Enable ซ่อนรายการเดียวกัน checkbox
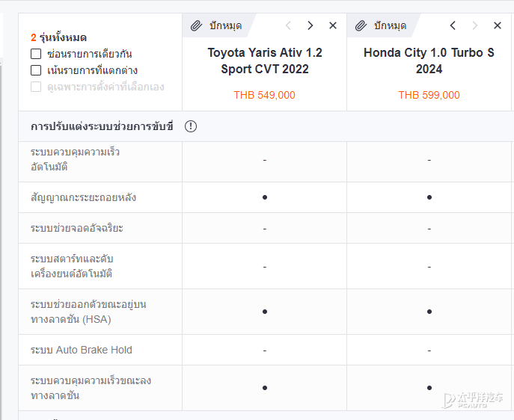This screenshot has width=514, height=420. pyautogui.click(x=36, y=54)
